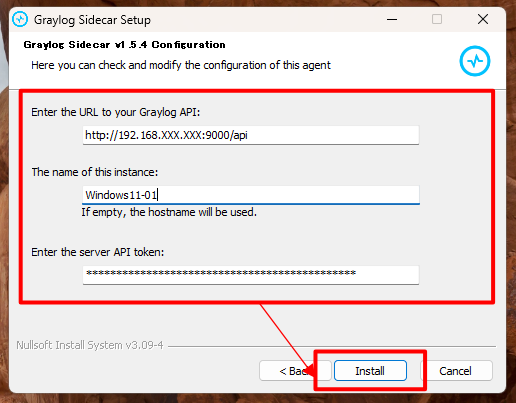Close the Graylog Sidecar Setup window
The width and height of the screenshot is (516, 403).
point(483,19)
